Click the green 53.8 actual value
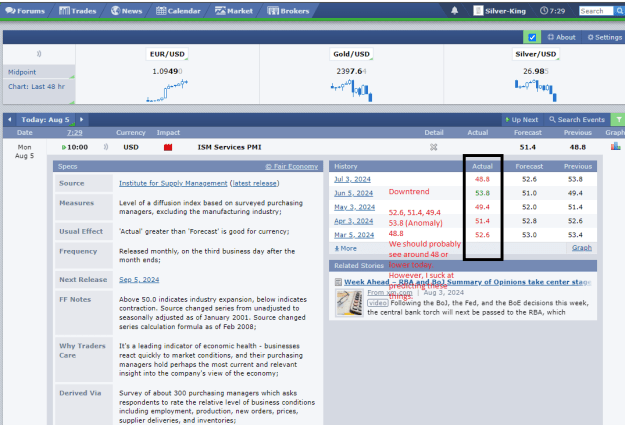625x425 pixels. 482,193
